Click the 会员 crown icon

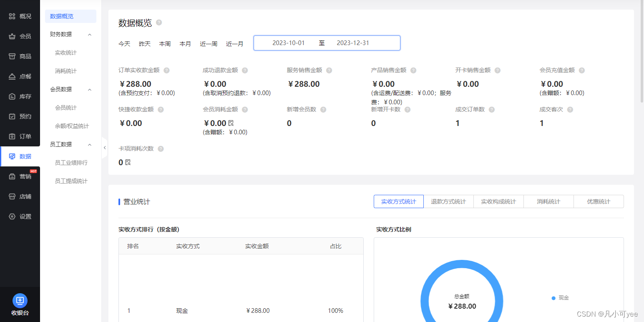pos(12,36)
